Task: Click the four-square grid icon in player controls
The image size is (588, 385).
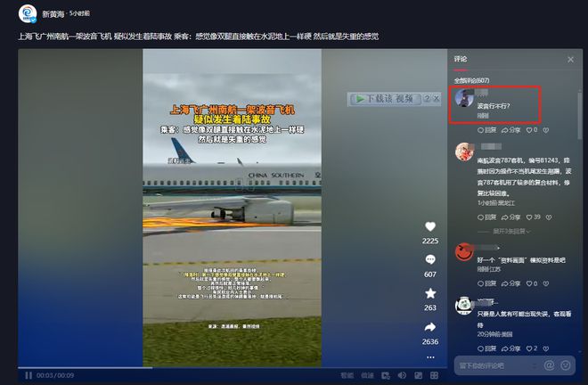Action: coord(434,375)
